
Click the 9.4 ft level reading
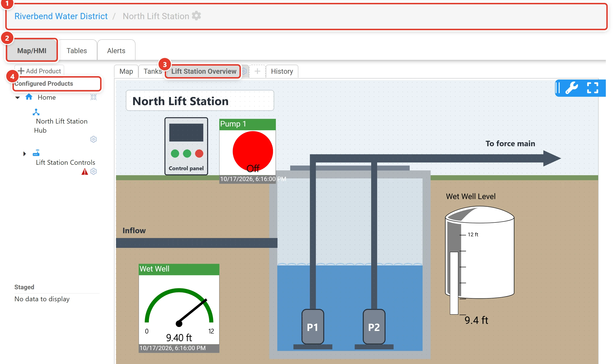coord(476,320)
